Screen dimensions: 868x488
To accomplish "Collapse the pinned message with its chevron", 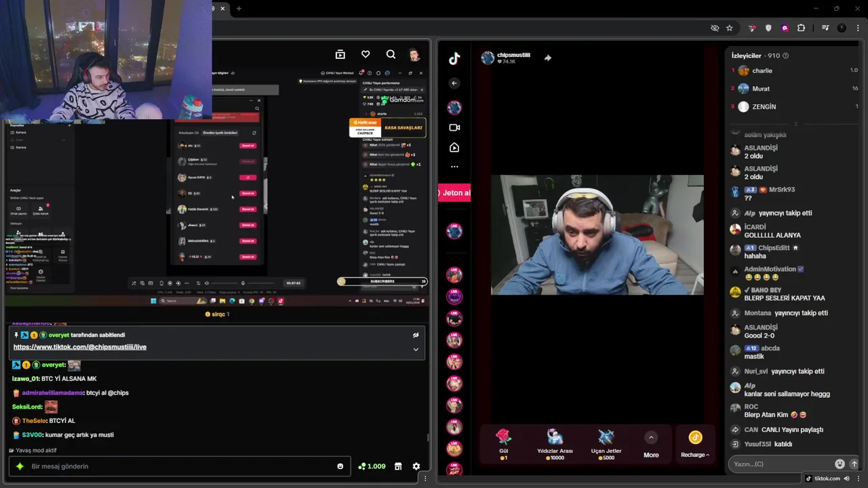I will 416,350.
